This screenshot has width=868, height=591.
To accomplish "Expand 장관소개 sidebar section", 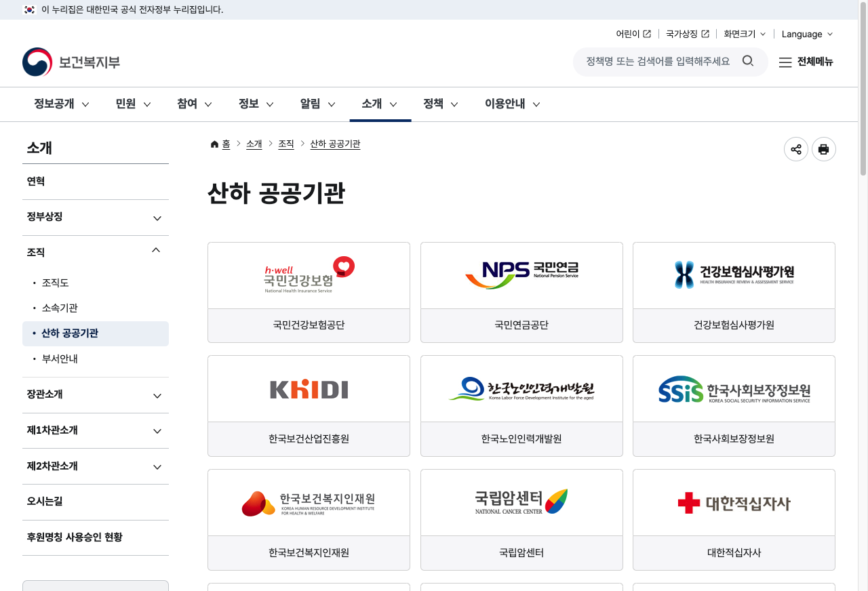I will (x=96, y=395).
